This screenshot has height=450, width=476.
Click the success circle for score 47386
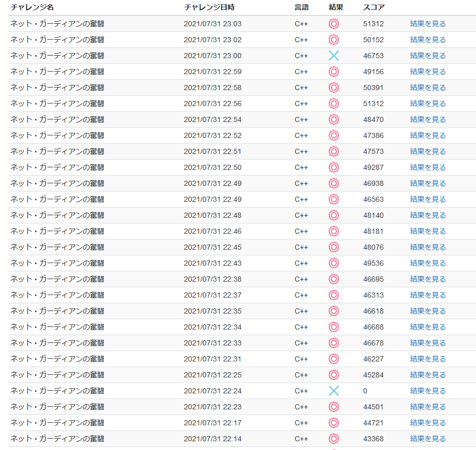coord(334,135)
